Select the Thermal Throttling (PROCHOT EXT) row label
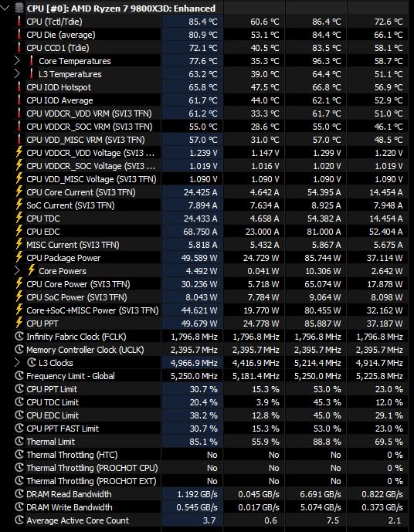Viewport: 414px width, 532px height. [x=91, y=481]
